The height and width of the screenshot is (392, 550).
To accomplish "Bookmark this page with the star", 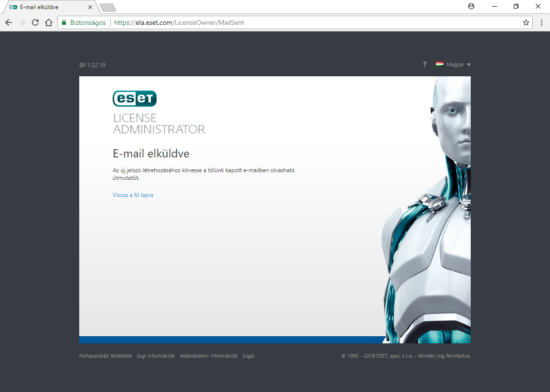I will 526,22.
